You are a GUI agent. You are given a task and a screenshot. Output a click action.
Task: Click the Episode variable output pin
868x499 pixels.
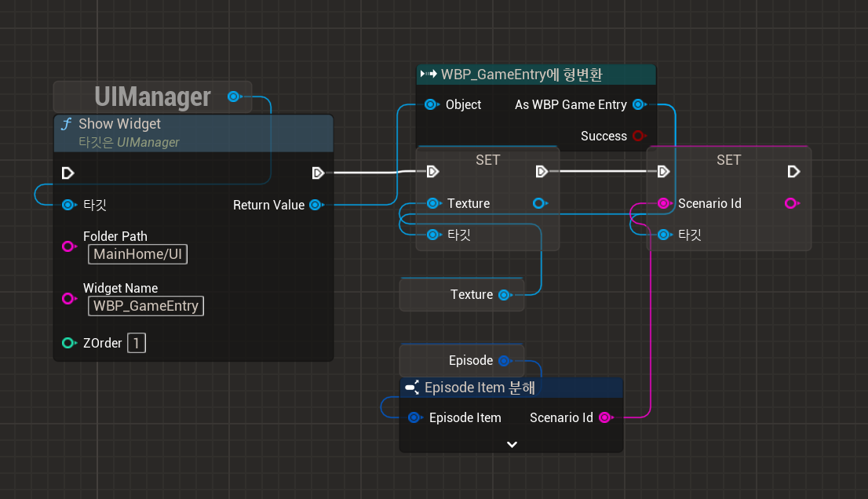pos(504,361)
